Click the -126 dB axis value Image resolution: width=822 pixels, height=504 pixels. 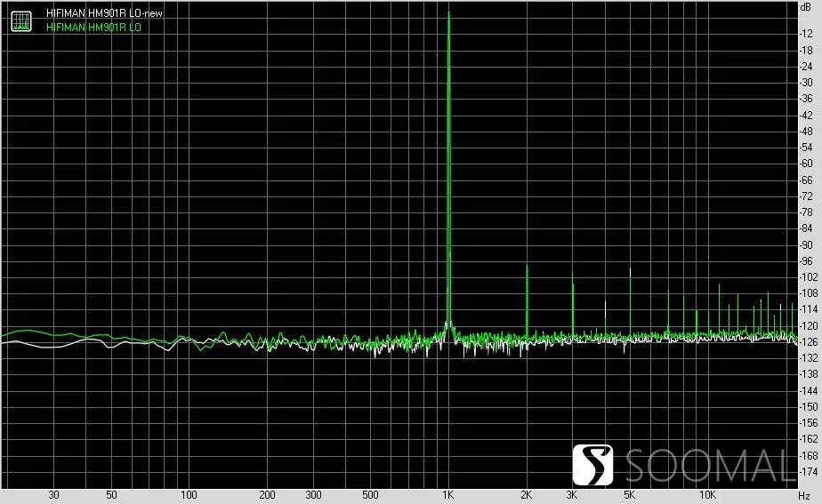click(x=808, y=342)
